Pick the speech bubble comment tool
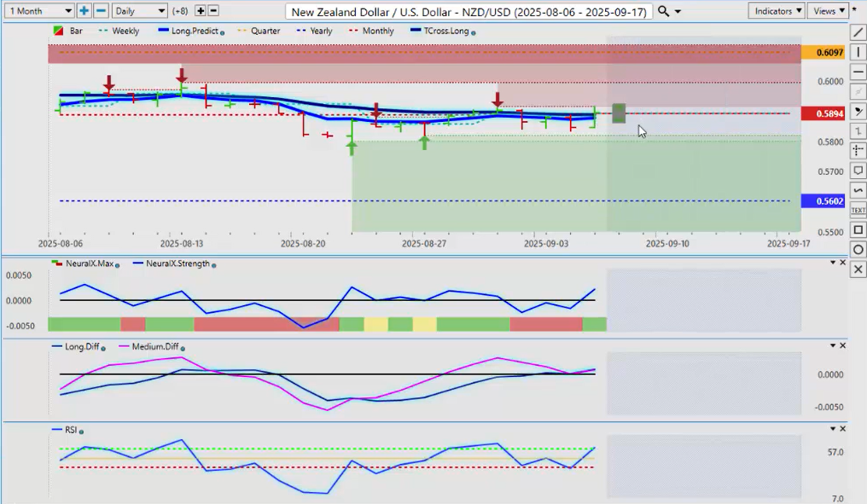 858,171
